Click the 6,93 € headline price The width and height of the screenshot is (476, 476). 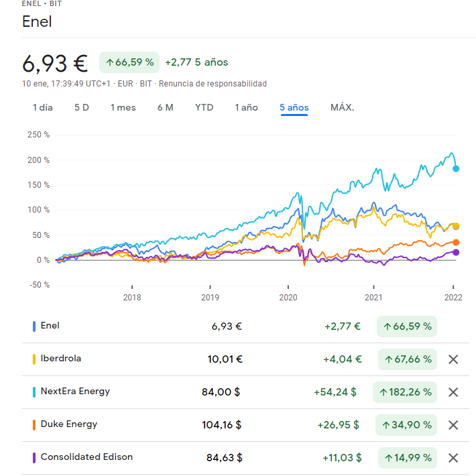tap(55, 64)
